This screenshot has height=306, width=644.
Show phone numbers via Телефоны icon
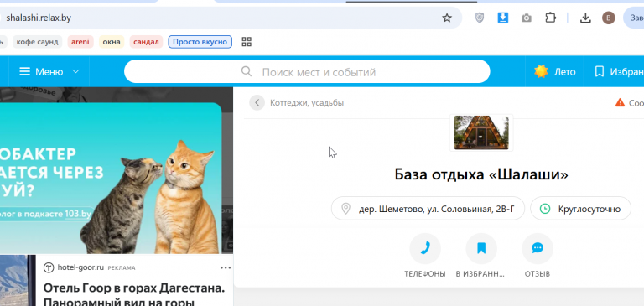click(425, 248)
